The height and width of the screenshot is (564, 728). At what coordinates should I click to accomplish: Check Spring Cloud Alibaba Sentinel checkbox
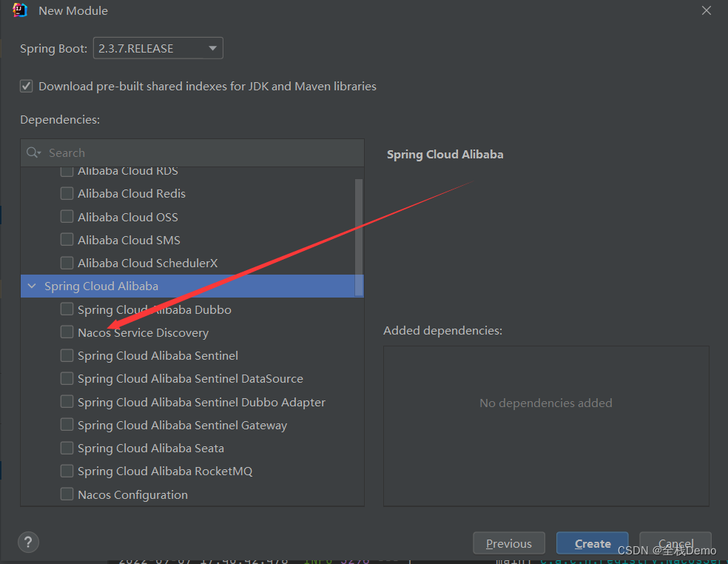pyautogui.click(x=67, y=355)
